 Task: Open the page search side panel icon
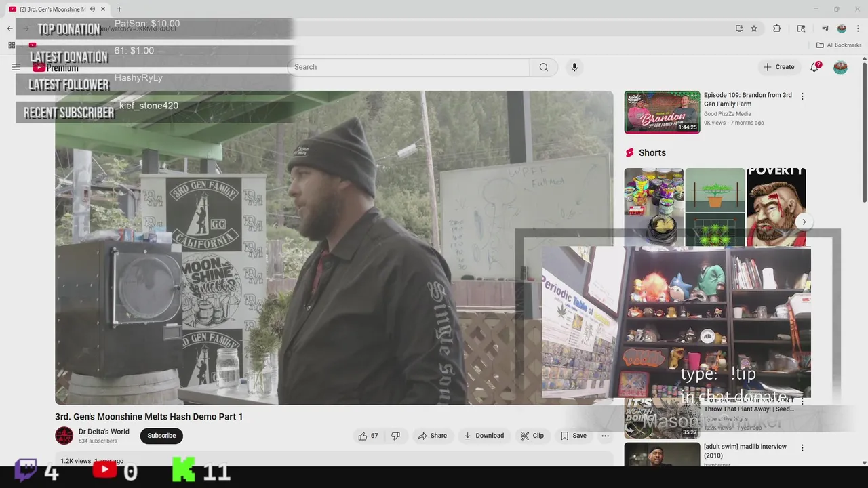tap(801, 28)
